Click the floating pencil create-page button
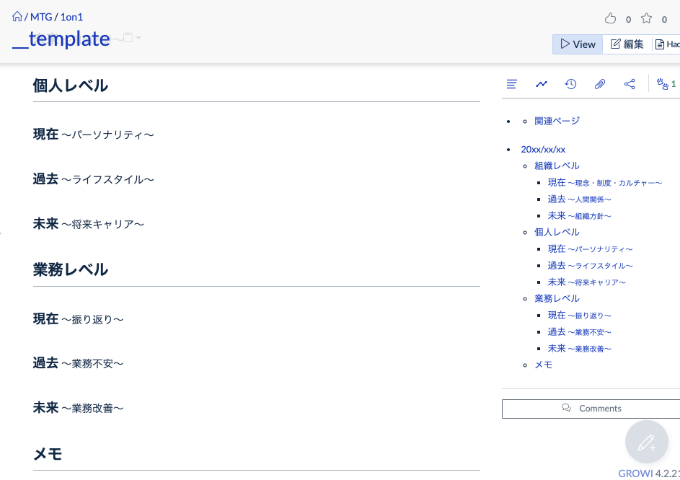680x480 pixels. point(646,441)
